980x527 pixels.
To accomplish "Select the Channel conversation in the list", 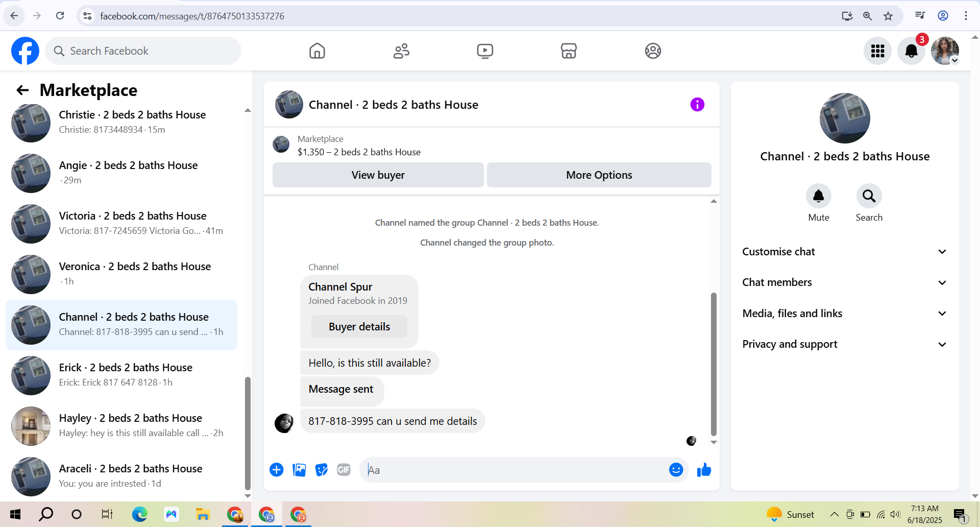I will pyautogui.click(x=121, y=325).
